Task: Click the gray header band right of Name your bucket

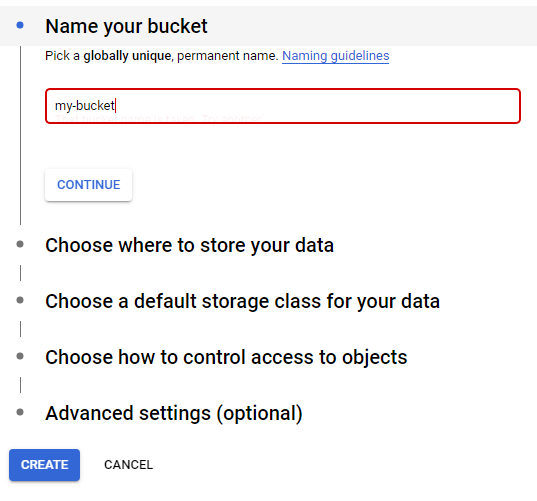Action: [x=372, y=26]
